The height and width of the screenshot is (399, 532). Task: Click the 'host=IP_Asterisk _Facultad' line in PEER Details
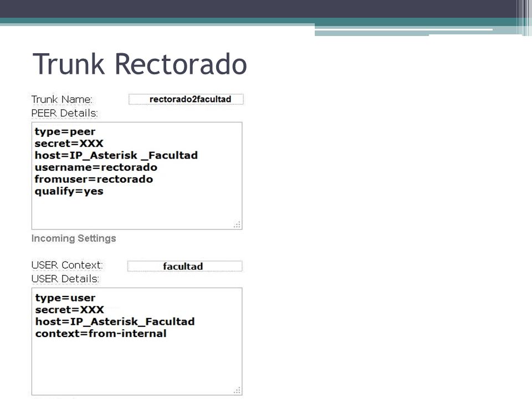coord(116,155)
